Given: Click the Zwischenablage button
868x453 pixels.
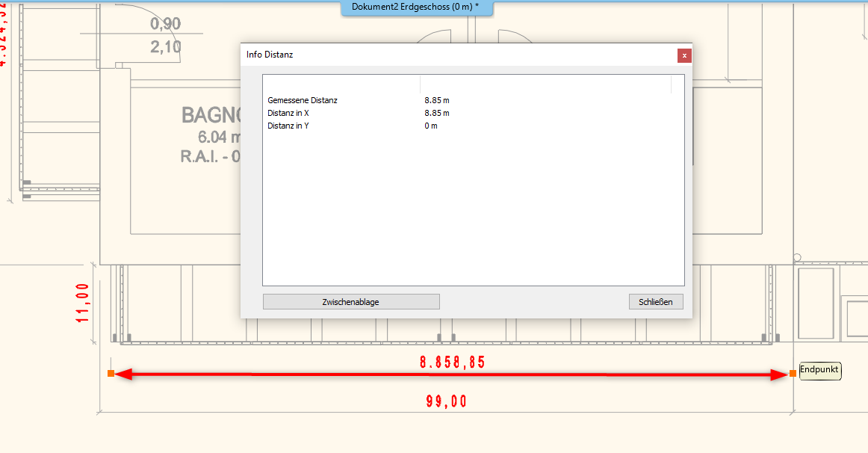Looking at the screenshot, I should coord(351,302).
